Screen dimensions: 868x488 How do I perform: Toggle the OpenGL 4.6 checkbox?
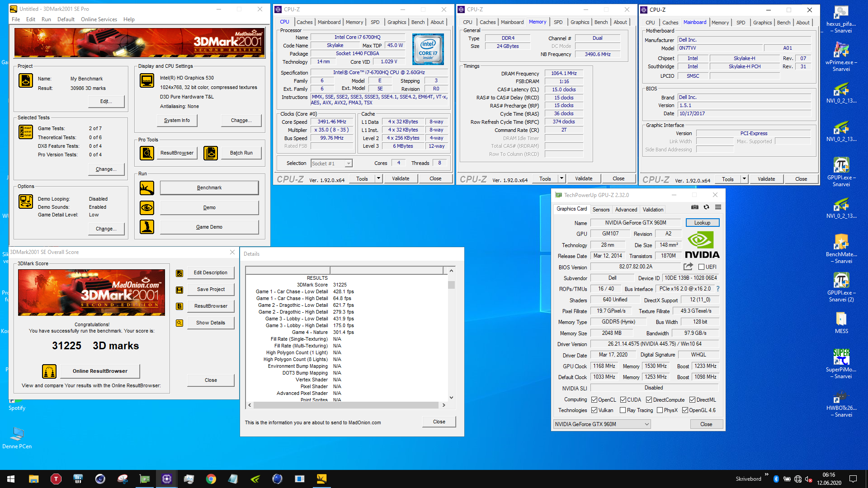coord(685,410)
